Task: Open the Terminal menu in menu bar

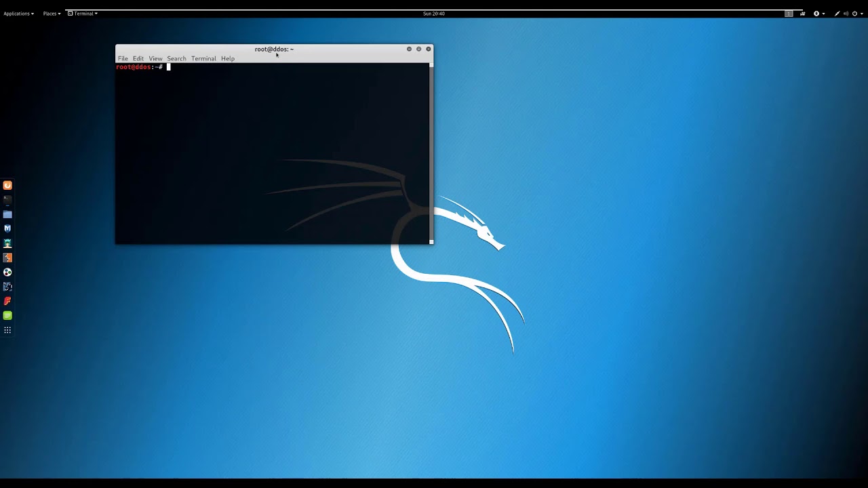Action: [203, 58]
